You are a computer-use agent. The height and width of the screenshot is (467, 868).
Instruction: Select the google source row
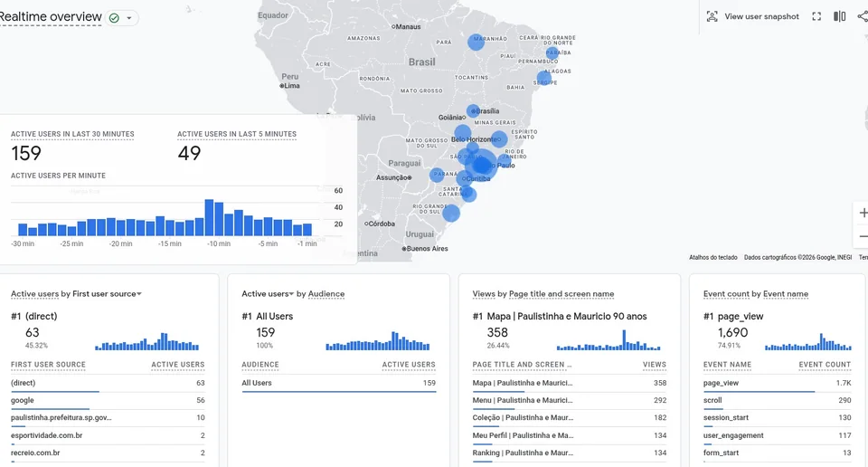pyautogui.click(x=108, y=401)
